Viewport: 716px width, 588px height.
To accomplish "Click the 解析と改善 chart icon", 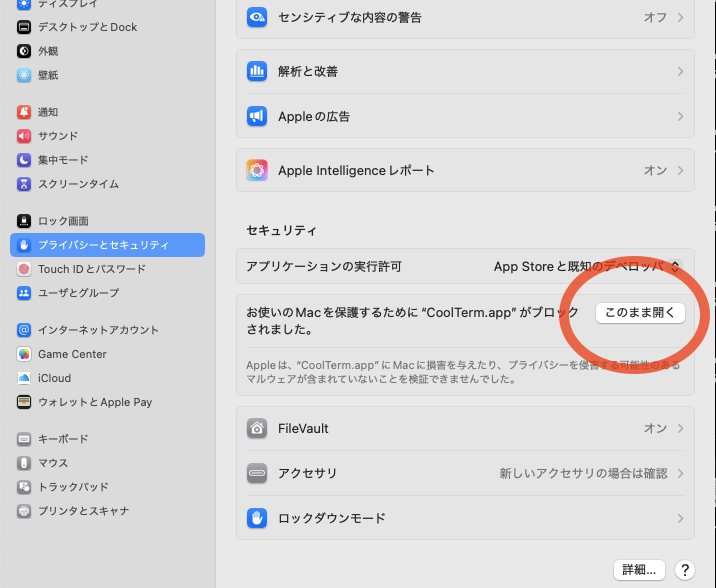I will click(x=257, y=71).
